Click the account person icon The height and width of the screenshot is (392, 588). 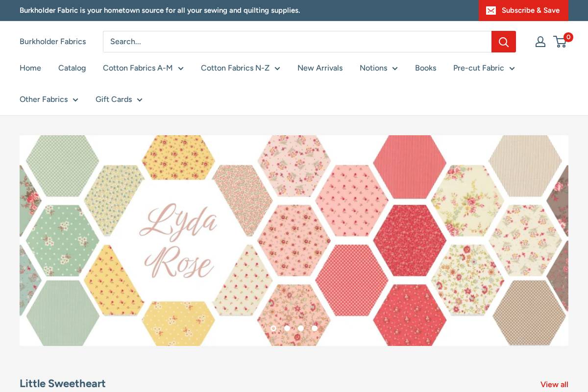[x=540, y=42]
